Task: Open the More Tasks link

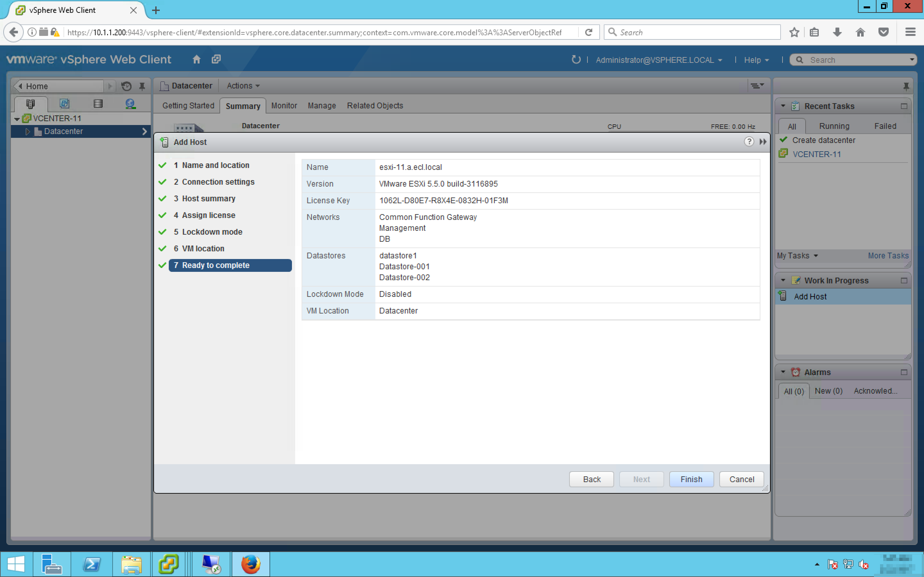Action: (x=888, y=256)
